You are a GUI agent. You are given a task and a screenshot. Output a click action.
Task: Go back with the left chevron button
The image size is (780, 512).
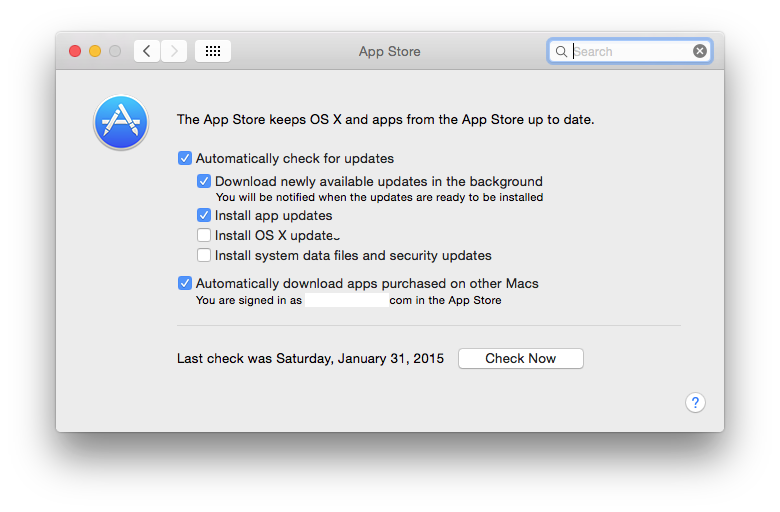click(147, 51)
